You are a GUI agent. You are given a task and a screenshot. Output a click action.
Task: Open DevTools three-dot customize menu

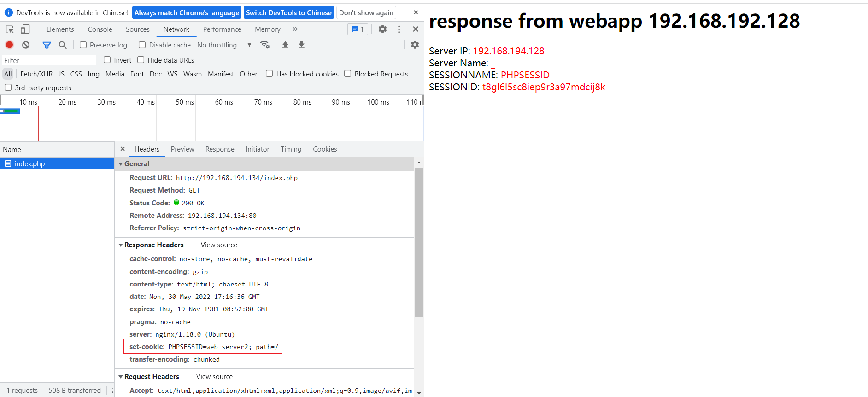click(x=399, y=29)
